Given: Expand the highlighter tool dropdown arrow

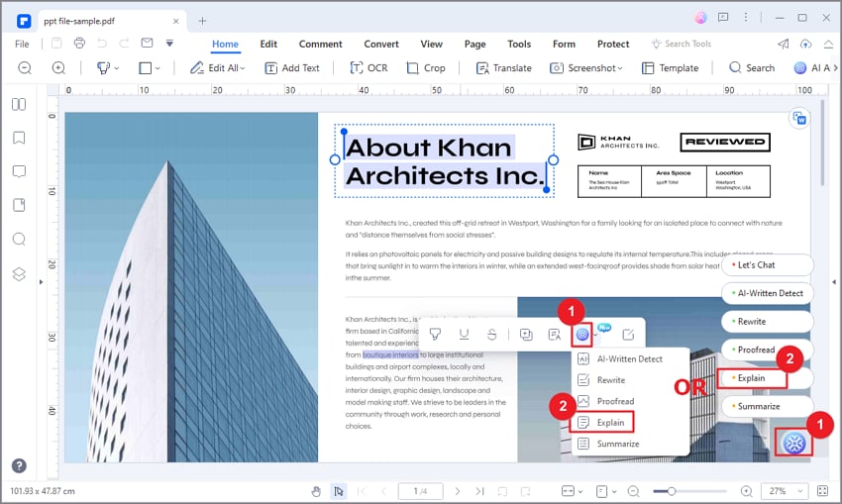Looking at the screenshot, I should 117,68.
